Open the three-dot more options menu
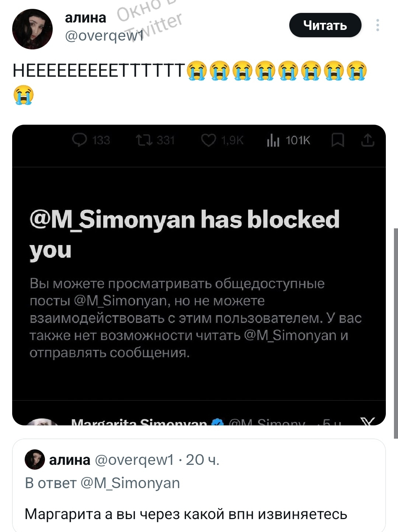The width and height of the screenshot is (398, 532). [378, 25]
